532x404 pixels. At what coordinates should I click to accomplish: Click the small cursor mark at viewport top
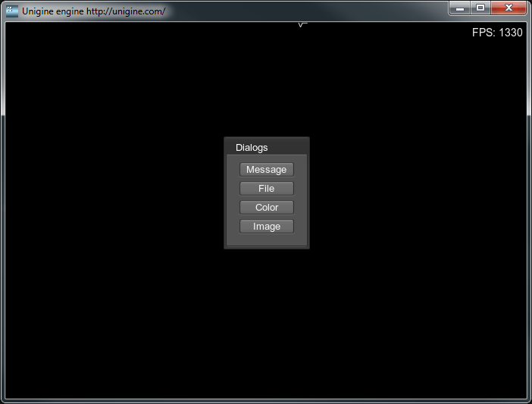tap(302, 24)
